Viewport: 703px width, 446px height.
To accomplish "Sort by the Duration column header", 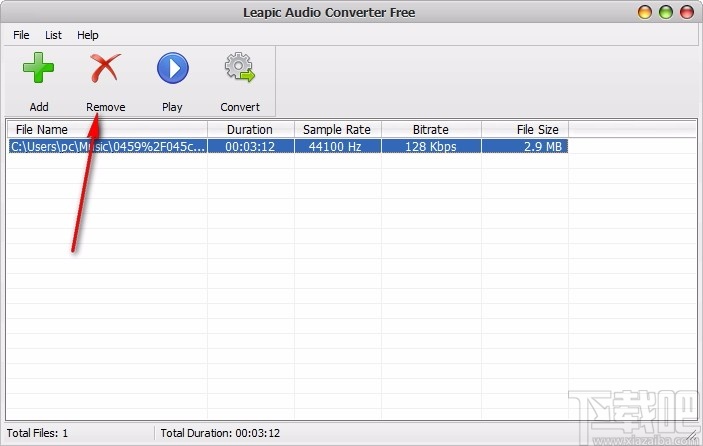I will pos(250,130).
